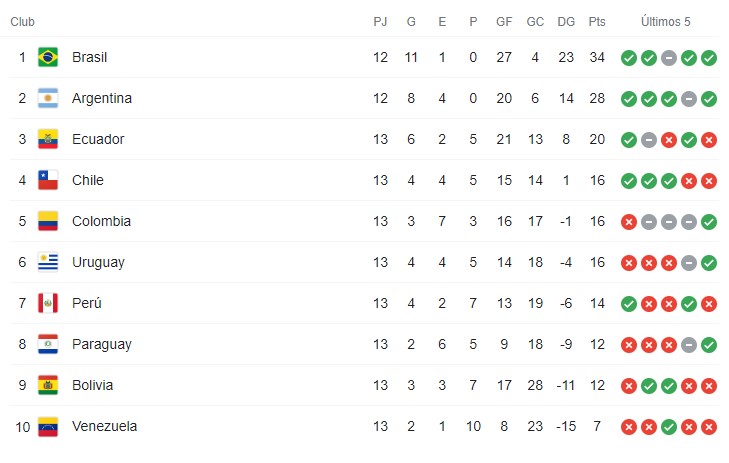Select the DG column header
The image size is (729, 463).
pos(566,22)
